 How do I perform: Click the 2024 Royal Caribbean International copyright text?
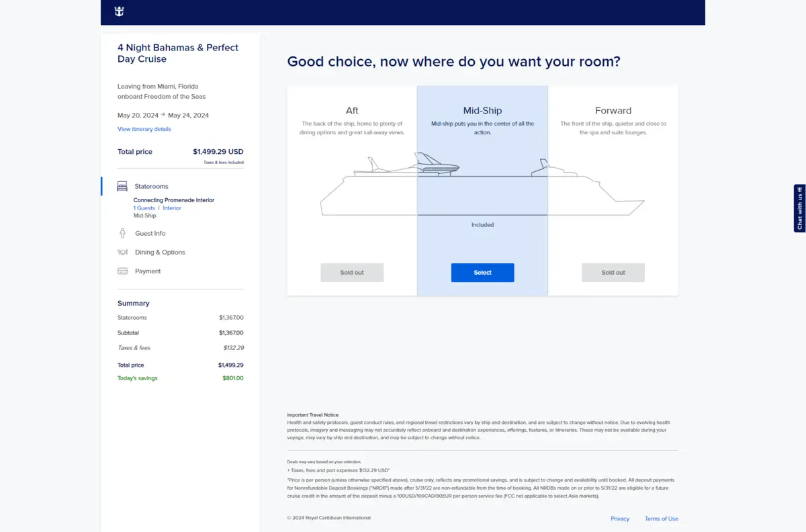(x=328, y=518)
